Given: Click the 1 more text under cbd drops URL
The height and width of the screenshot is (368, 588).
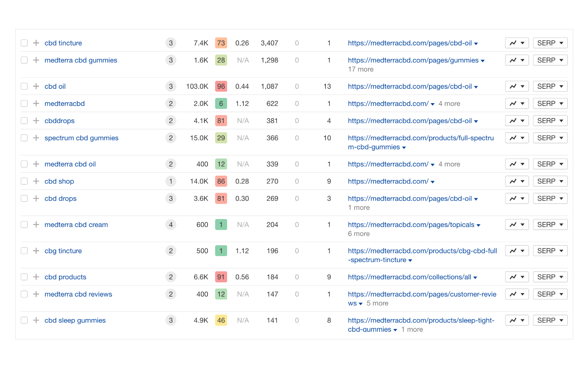Looking at the screenshot, I should (359, 207).
